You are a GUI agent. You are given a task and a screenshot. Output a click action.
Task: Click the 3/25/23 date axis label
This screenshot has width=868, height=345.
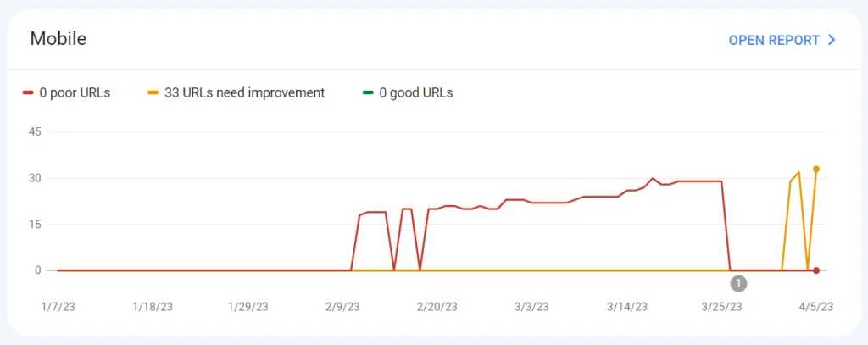721,306
